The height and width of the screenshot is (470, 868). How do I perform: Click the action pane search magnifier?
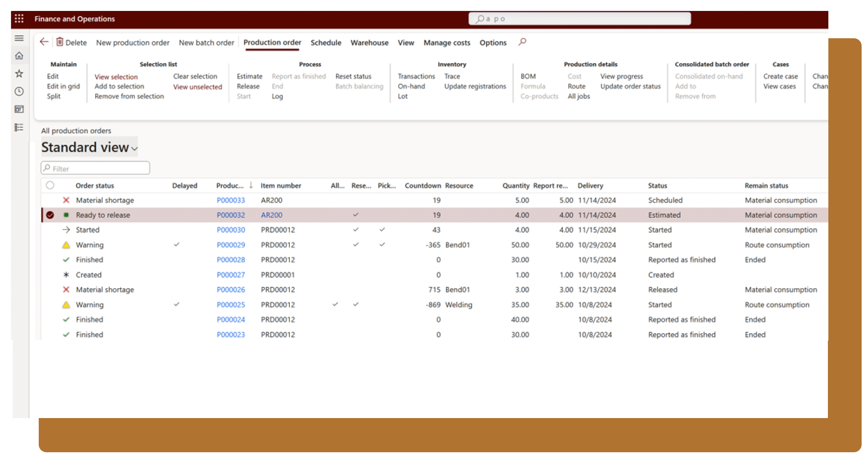[522, 42]
